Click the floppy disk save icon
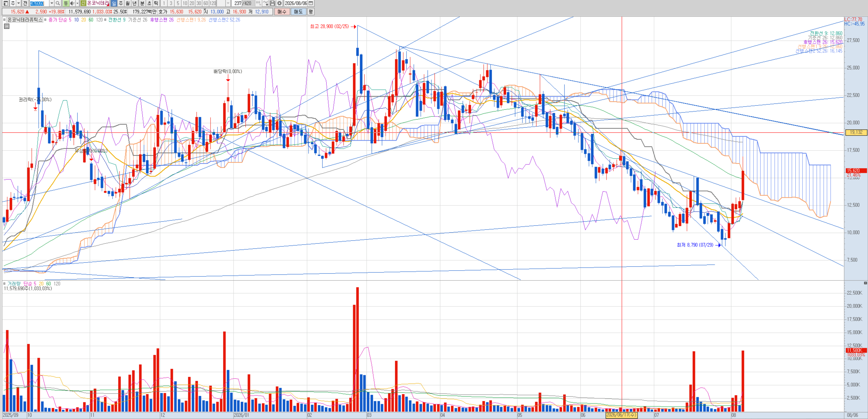The width and height of the screenshot is (868, 419). [x=272, y=3]
